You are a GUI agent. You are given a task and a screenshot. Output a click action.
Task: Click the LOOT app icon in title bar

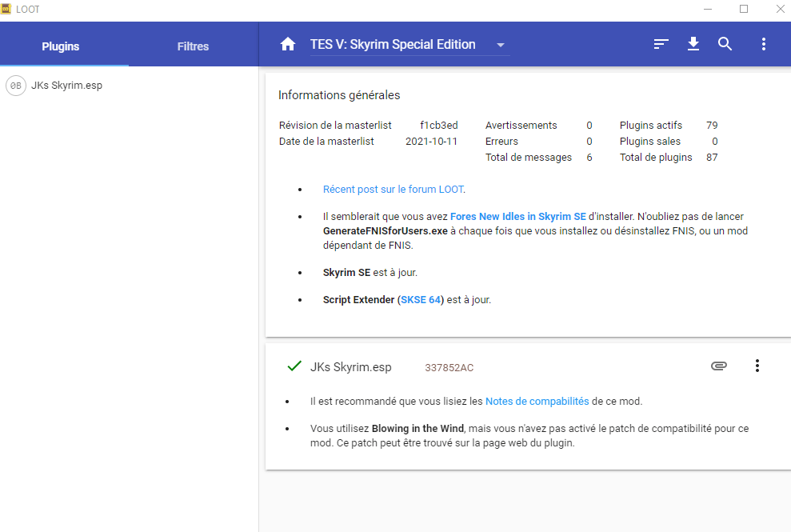pos(6,10)
